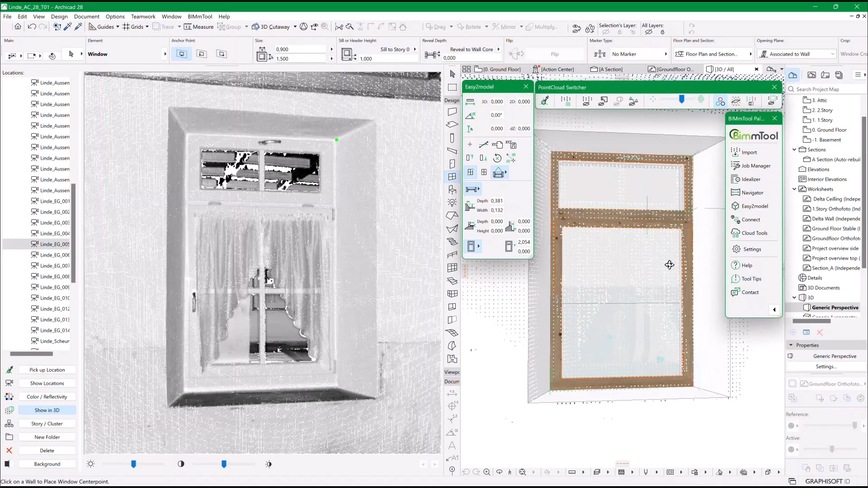Image resolution: width=868 pixels, height=488 pixels.
Task: Collapse the BIMmTool palette arrow
Action: [x=774, y=310]
